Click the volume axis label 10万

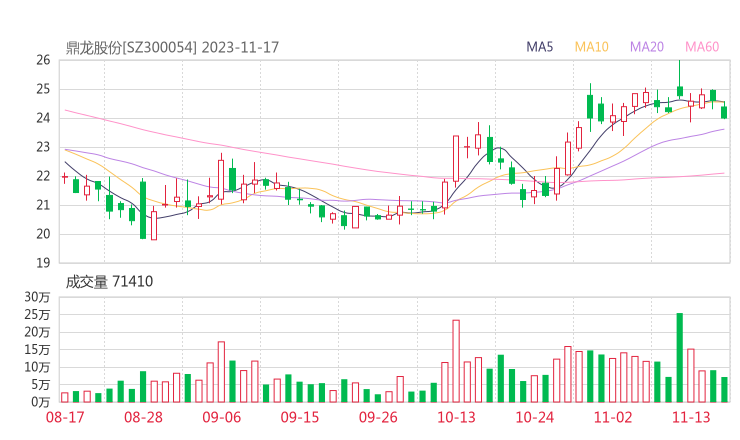point(37,367)
